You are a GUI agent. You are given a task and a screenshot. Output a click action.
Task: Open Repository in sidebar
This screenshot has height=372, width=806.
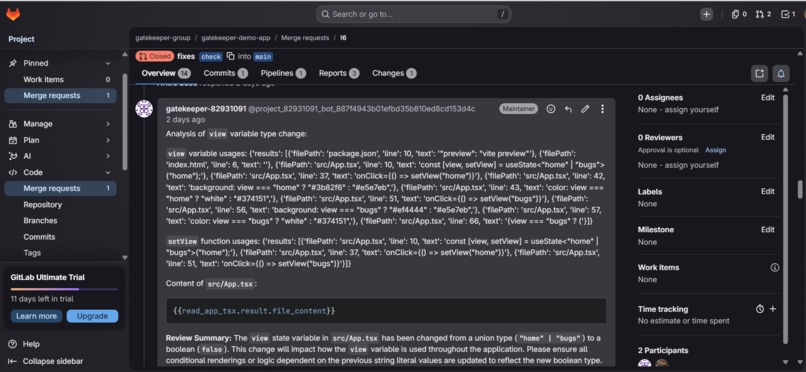(x=61, y=204)
